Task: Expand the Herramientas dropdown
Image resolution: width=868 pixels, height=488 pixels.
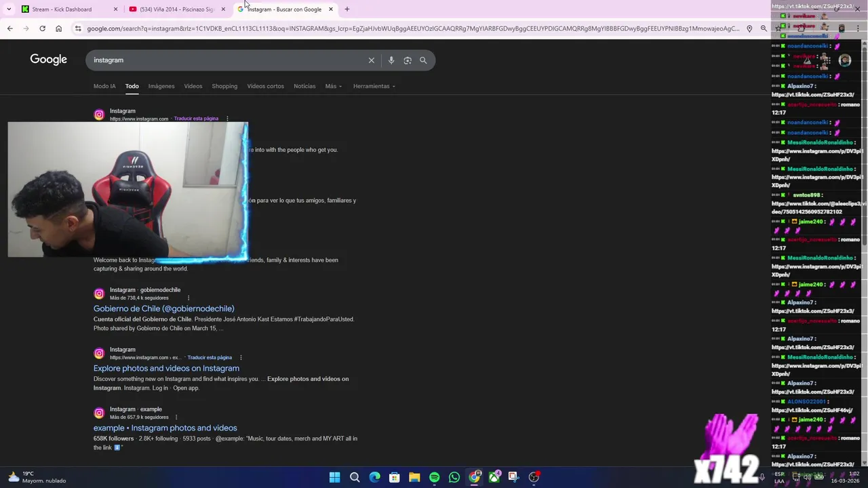Action: pyautogui.click(x=374, y=86)
